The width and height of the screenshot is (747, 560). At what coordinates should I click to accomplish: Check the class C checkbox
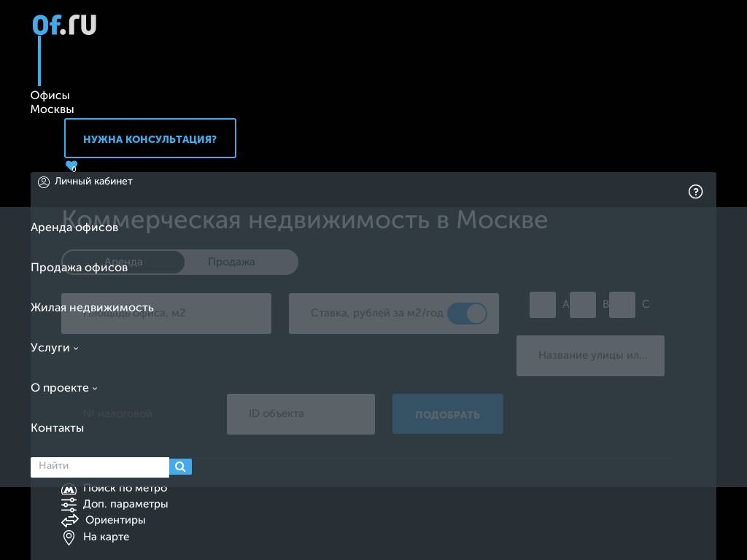[x=622, y=305]
